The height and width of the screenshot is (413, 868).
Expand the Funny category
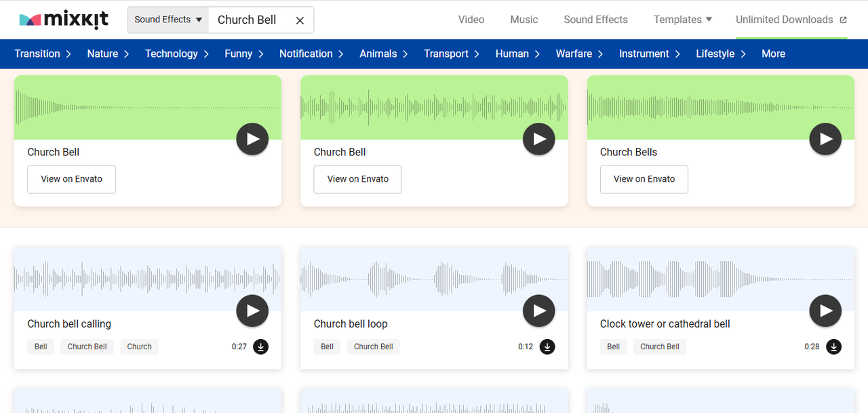tap(245, 54)
